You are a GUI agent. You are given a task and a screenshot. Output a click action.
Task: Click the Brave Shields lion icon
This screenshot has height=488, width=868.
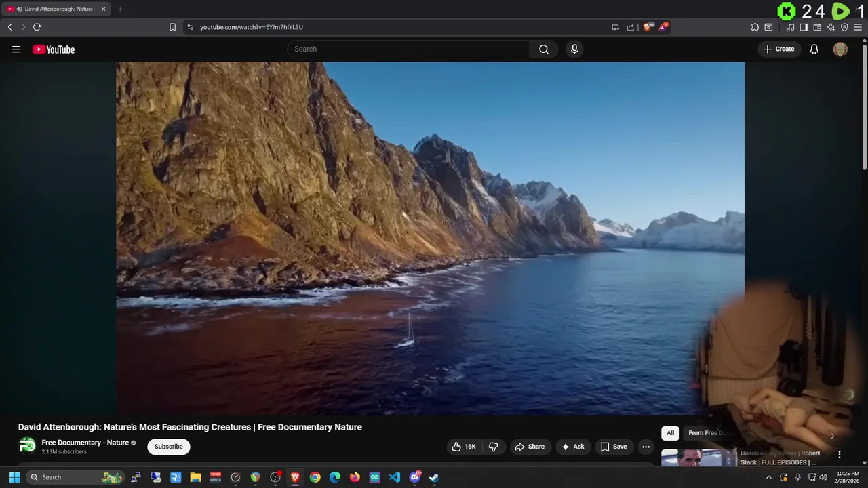(648, 27)
